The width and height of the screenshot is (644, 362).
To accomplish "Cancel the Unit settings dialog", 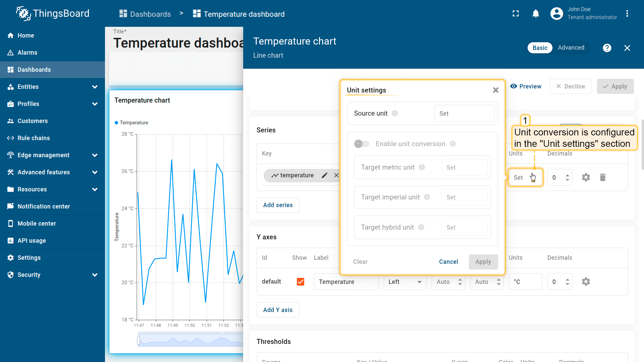I will (x=448, y=262).
